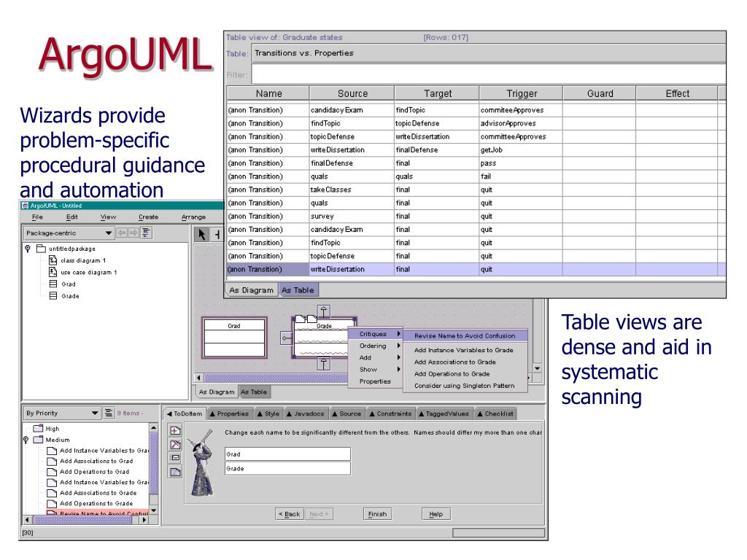
Task: Select the arrow pointer tool in diagram toolbar
Action: click(x=202, y=234)
